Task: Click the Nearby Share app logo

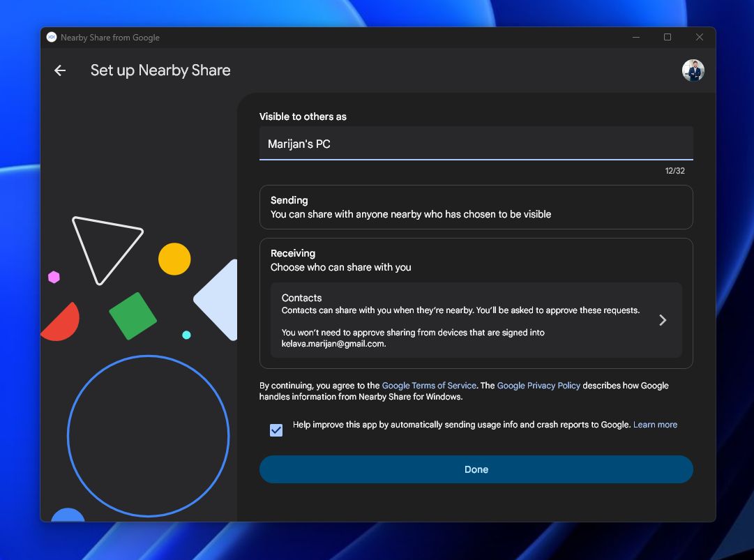Action: pos(52,38)
